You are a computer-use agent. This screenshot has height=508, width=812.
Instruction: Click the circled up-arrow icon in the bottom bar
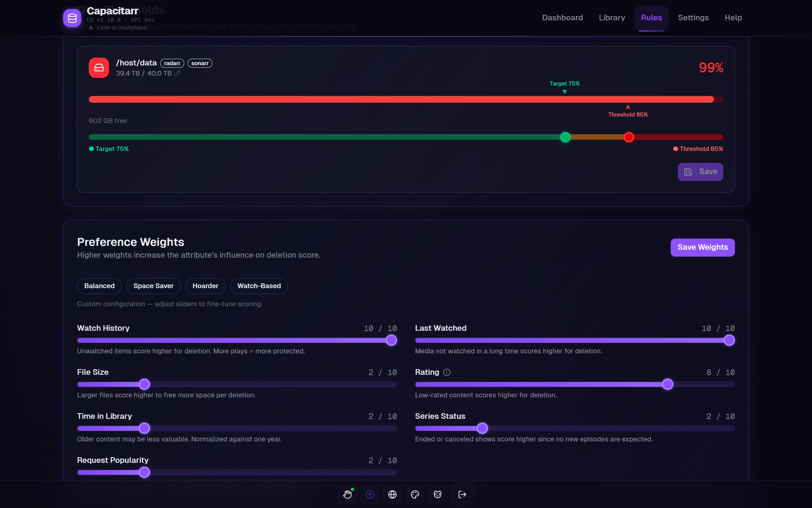370,494
